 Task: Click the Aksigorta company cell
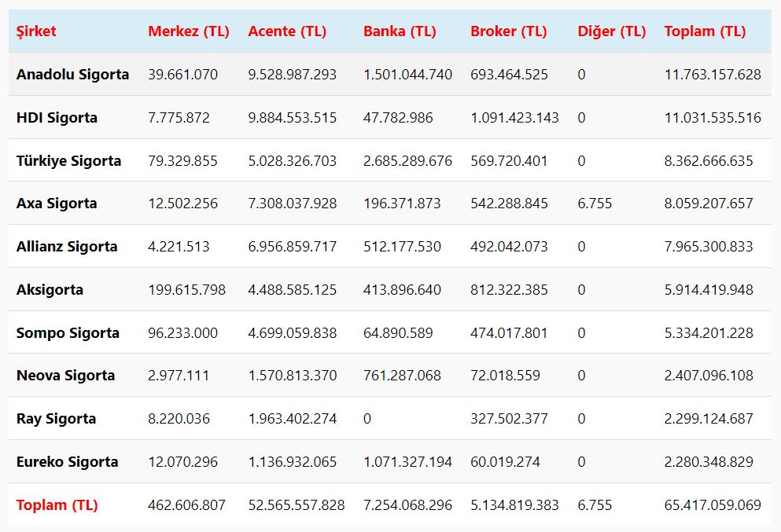pos(50,290)
